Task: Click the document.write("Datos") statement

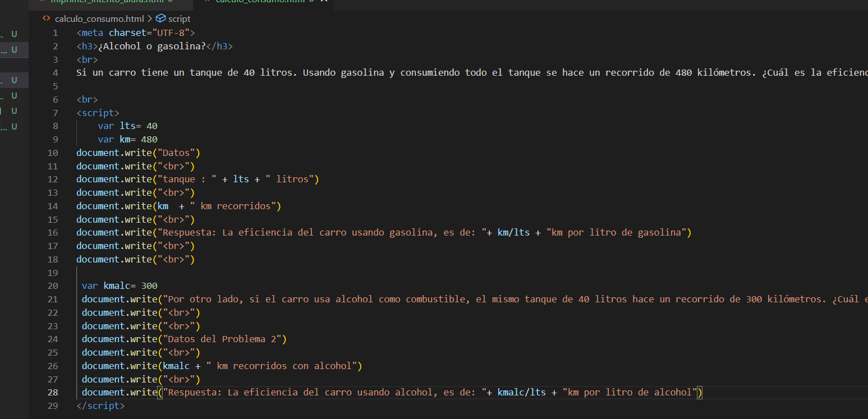Action: coord(138,153)
